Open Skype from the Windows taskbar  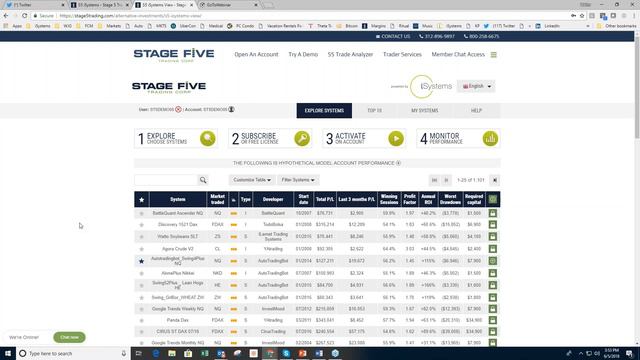(x=286, y=353)
